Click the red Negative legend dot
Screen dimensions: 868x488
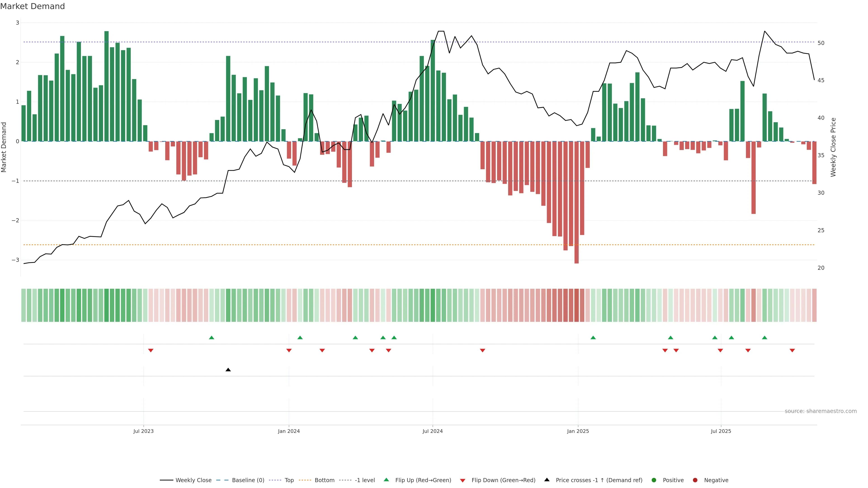coord(695,480)
